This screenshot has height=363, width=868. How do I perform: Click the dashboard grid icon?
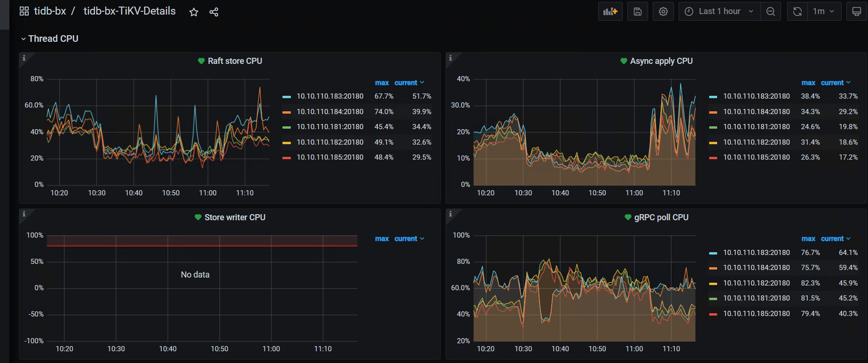click(x=24, y=11)
